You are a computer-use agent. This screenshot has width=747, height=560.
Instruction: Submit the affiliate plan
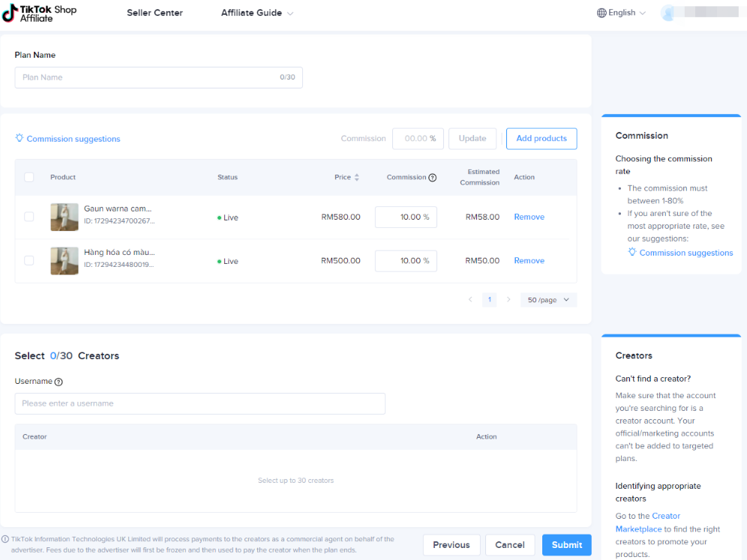[566, 545]
